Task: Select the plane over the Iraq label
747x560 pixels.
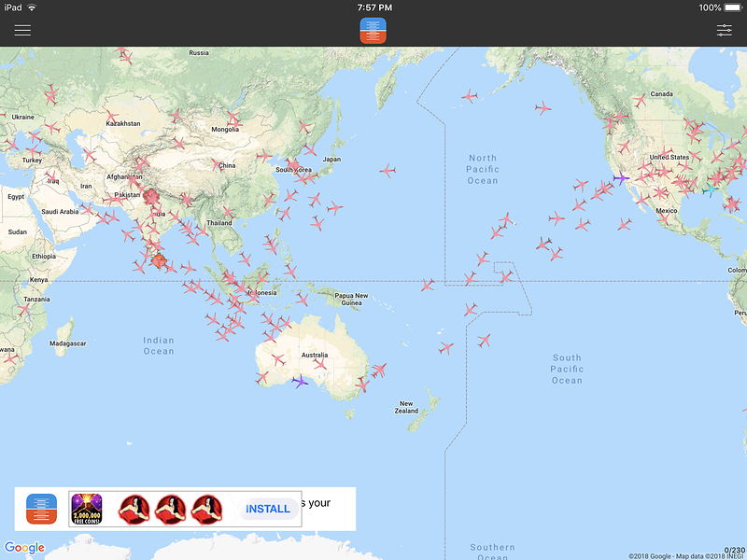Action: coord(51,177)
